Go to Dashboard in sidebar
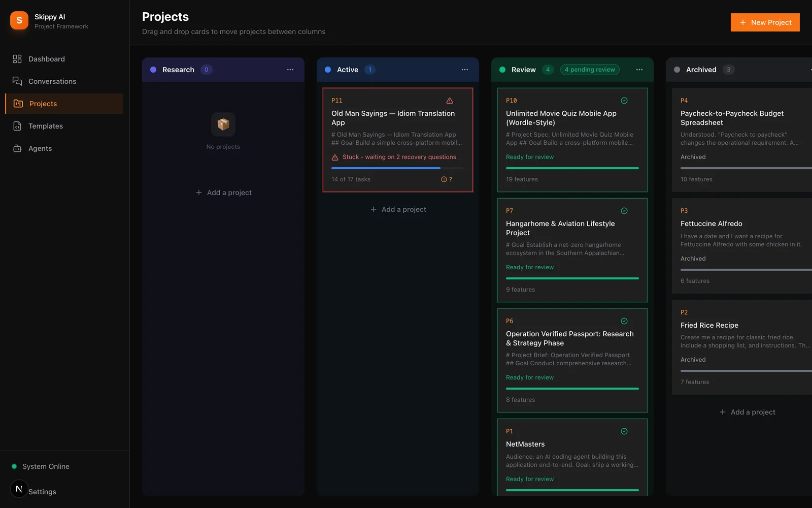Screen dimensions: 812x508 point(64,59)
